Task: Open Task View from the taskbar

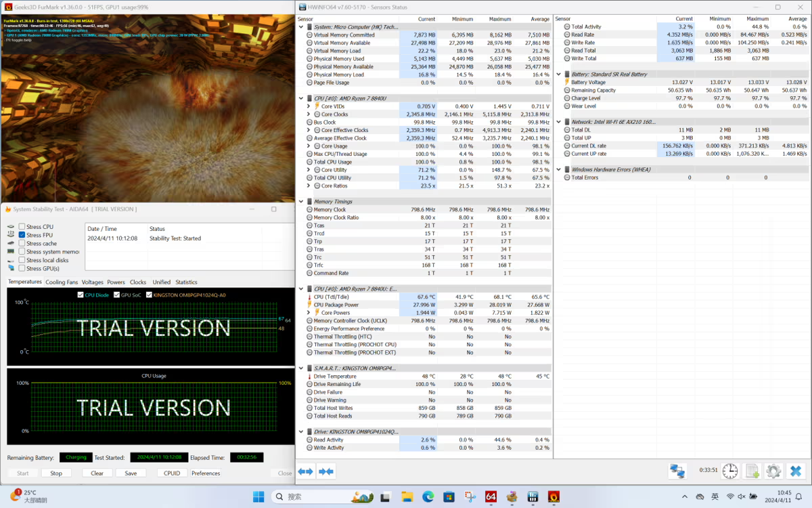Action: point(385,496)
